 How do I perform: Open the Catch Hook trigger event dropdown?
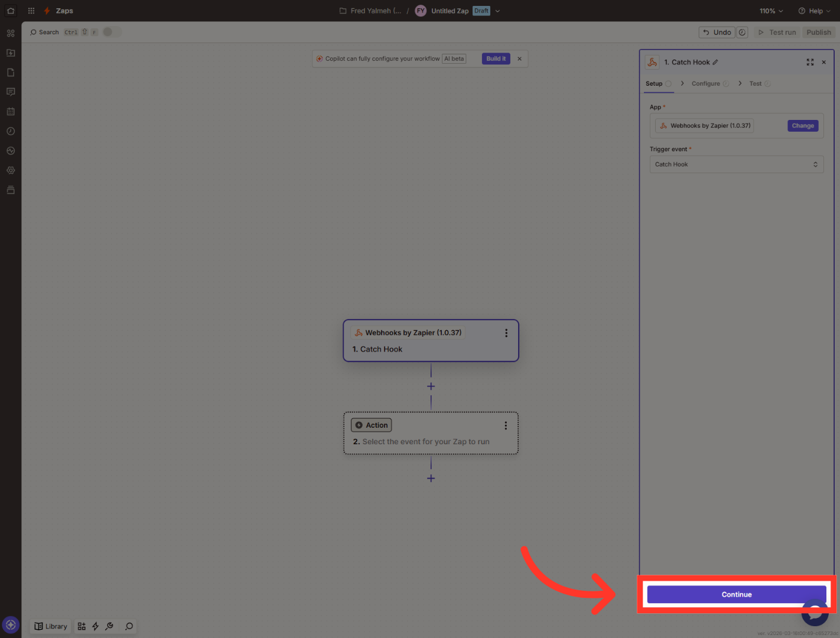coord(737,164)
